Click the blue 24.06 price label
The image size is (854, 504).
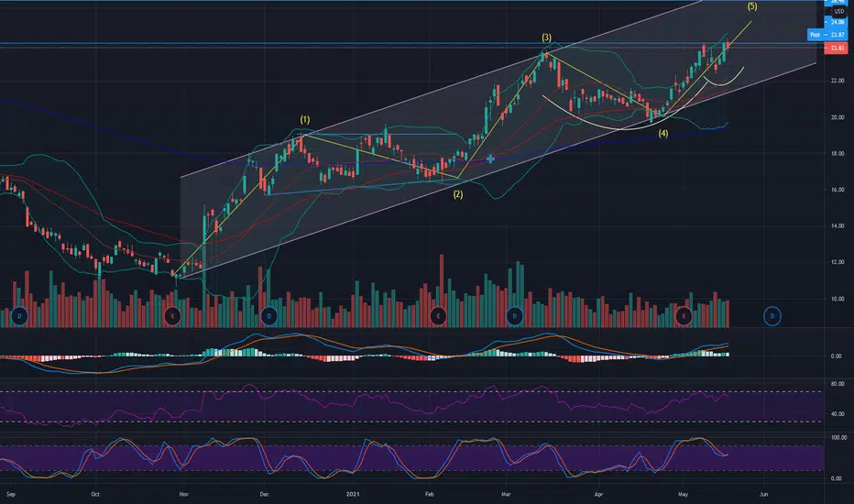coord(836,22)
